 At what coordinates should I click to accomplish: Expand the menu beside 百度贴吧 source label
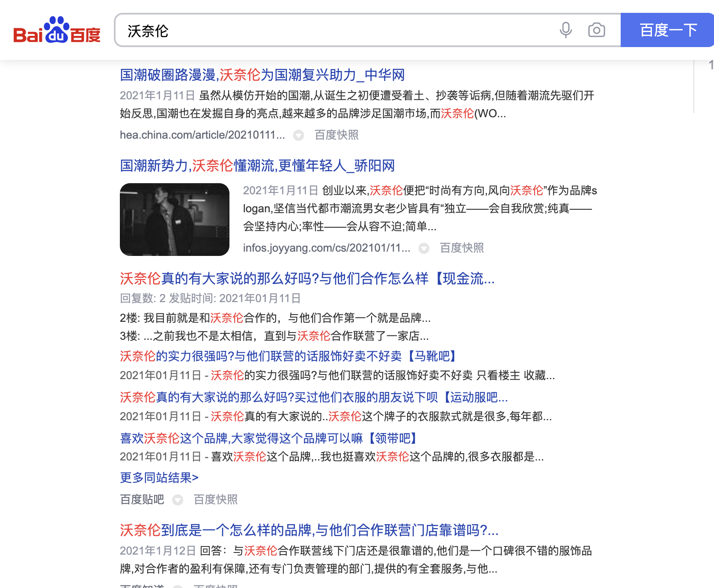point(178,499)
